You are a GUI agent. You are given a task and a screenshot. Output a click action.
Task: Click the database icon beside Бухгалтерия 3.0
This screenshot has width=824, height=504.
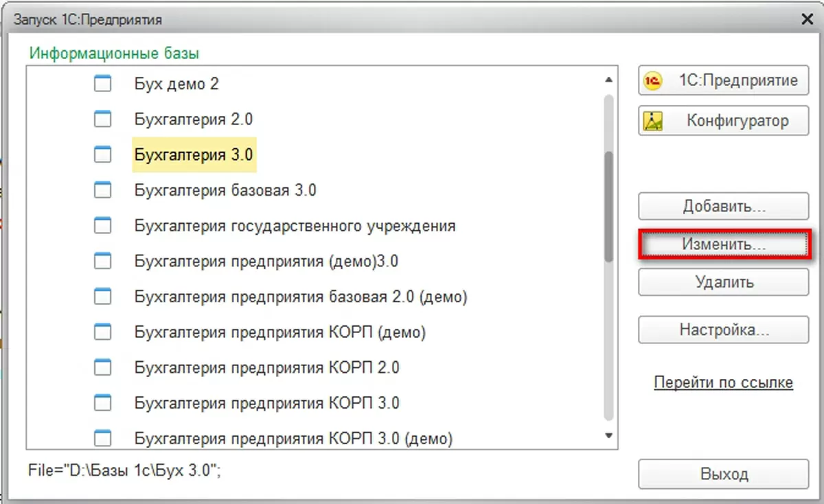point(102,154)
